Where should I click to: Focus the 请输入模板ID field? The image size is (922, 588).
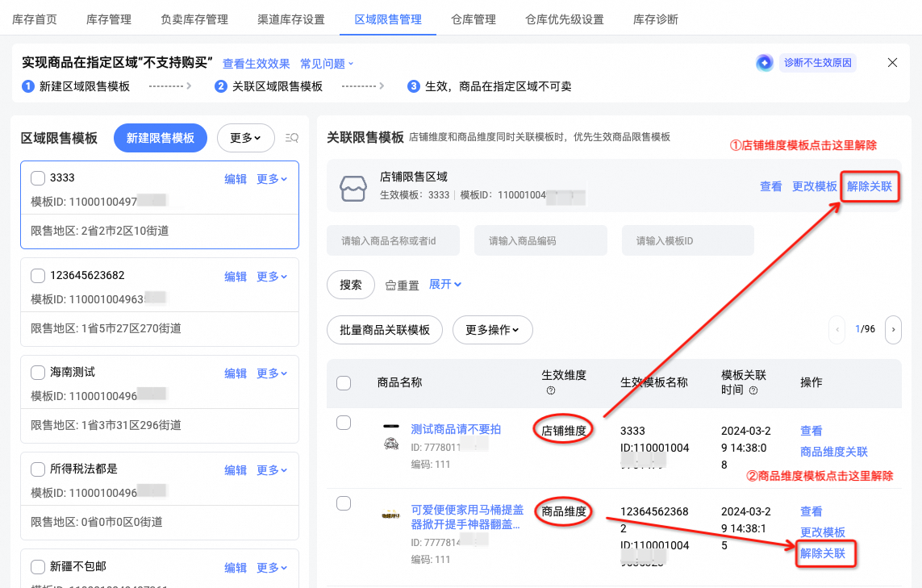(687, 240)
